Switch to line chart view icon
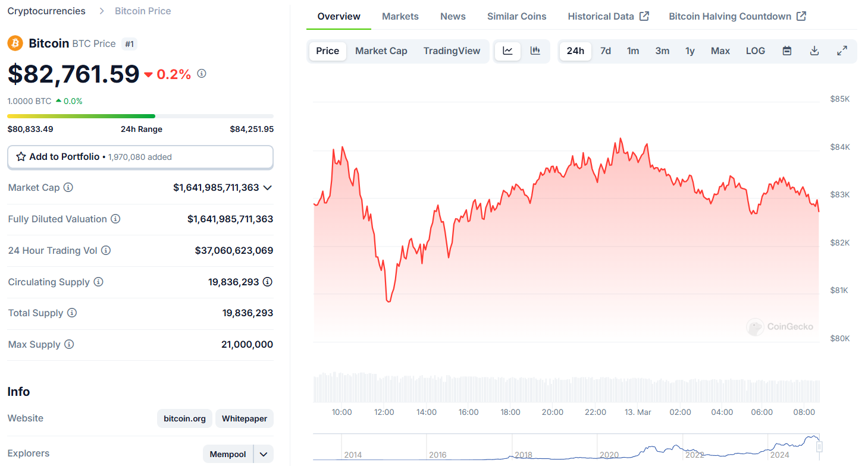The width and height of the screenshot is (868, 466). coord(507,51)
